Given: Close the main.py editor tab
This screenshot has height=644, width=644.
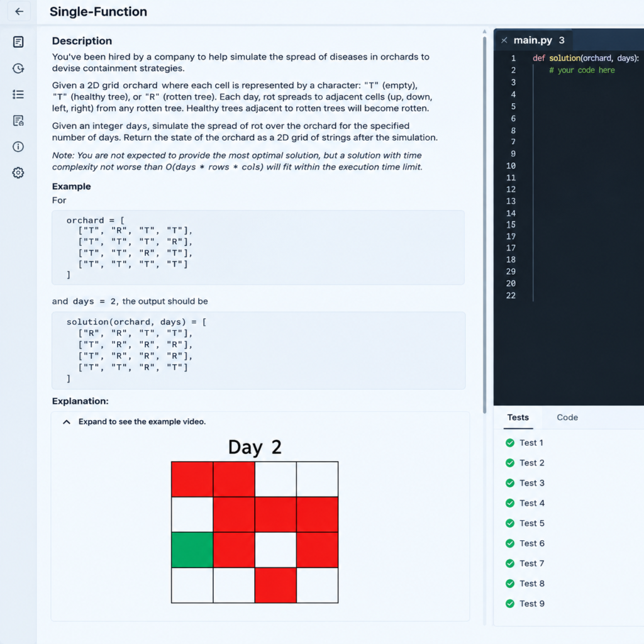Looking at the screenshot, I should coord(504,40).
